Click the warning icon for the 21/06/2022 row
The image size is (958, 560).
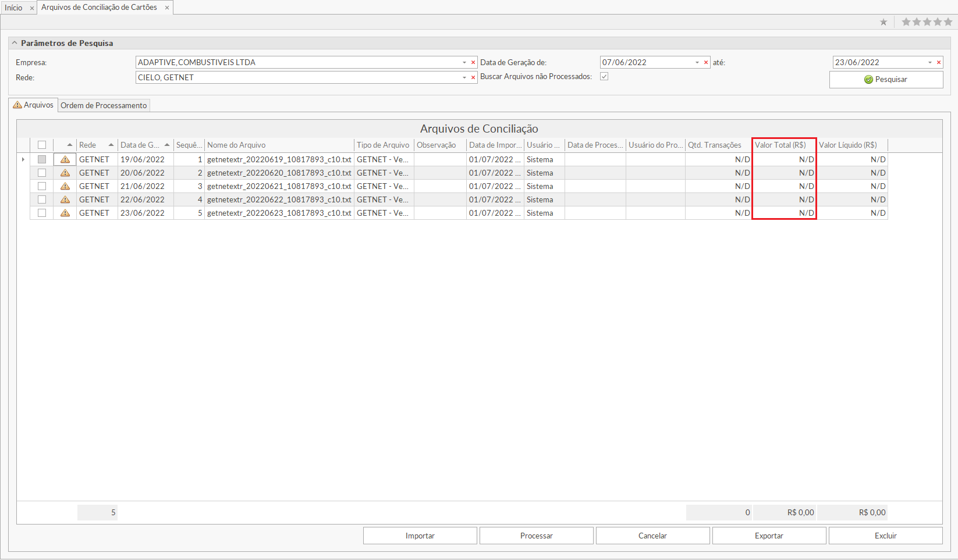click(x=65, y=186)
